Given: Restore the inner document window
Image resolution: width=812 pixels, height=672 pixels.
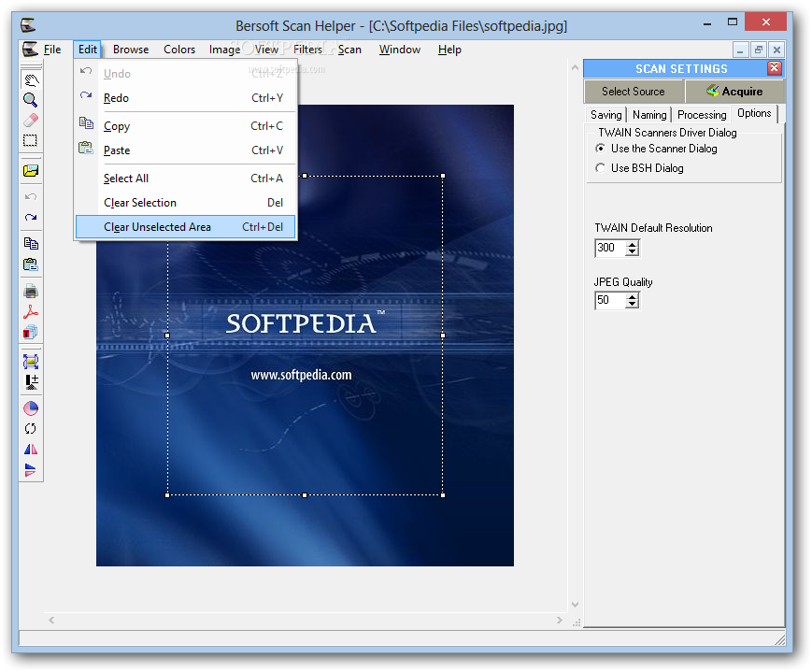Looking at the screenshot, I should [758, 50].
